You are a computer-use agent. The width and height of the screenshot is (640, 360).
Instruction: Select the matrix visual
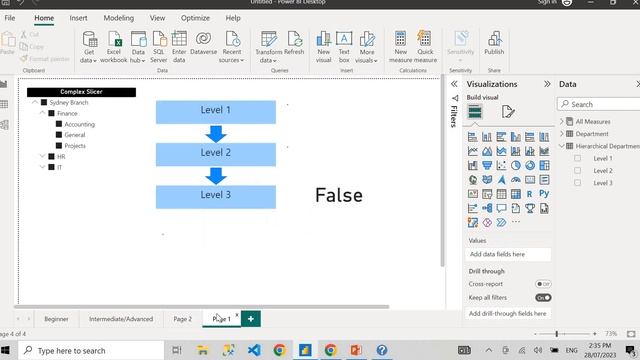(516, 194)
